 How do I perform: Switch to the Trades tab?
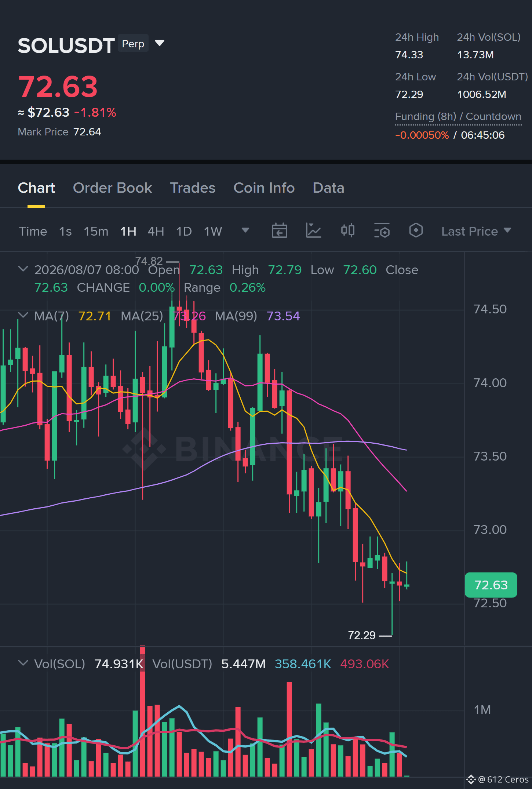pos(193,188)
